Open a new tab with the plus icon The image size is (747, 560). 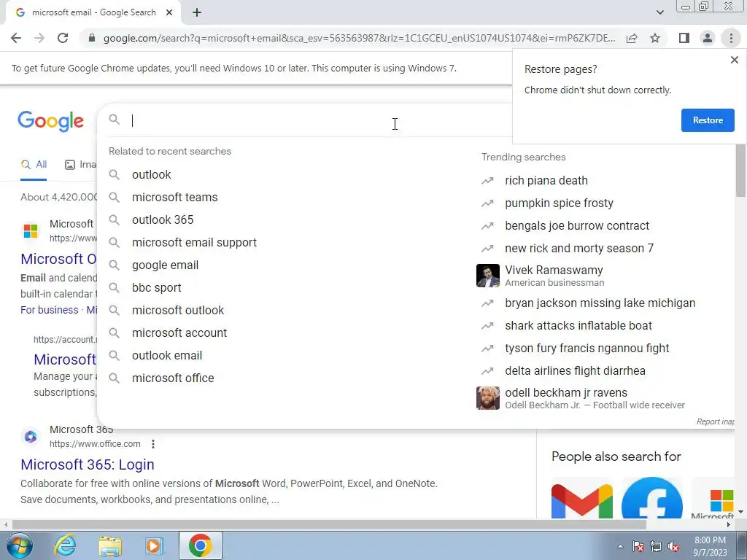coord(197,13)
